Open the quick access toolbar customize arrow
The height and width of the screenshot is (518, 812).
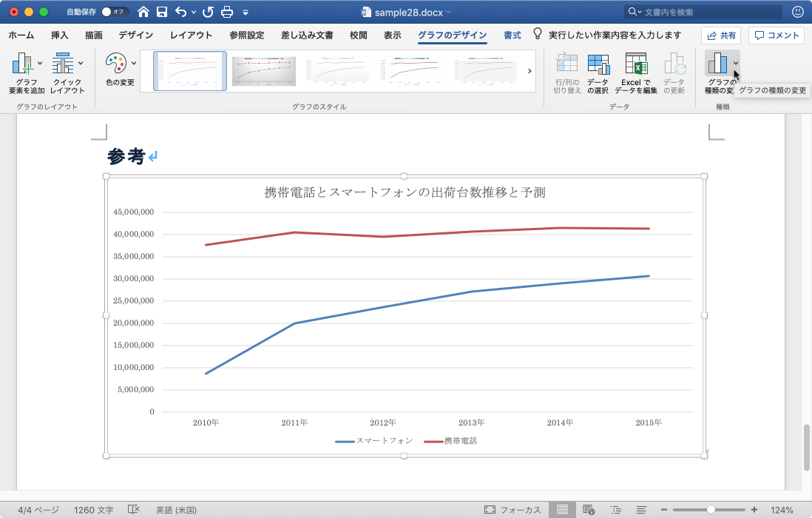(x=246, y=13)
